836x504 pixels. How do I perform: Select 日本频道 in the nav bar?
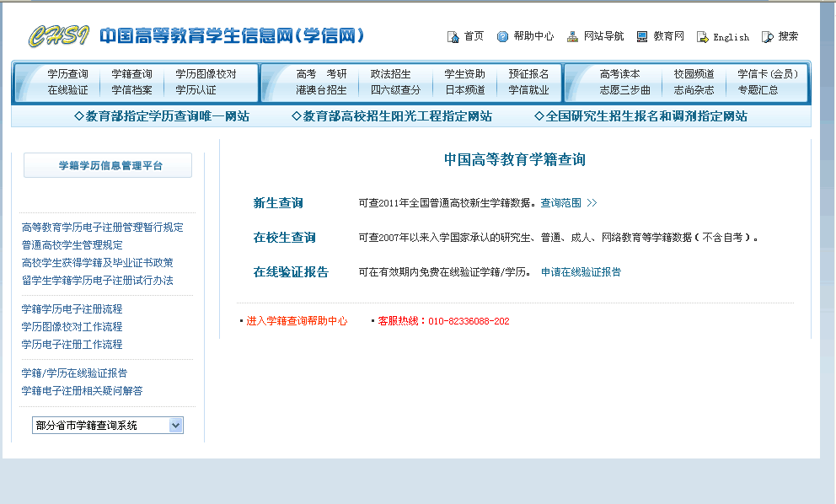point(464,89)
